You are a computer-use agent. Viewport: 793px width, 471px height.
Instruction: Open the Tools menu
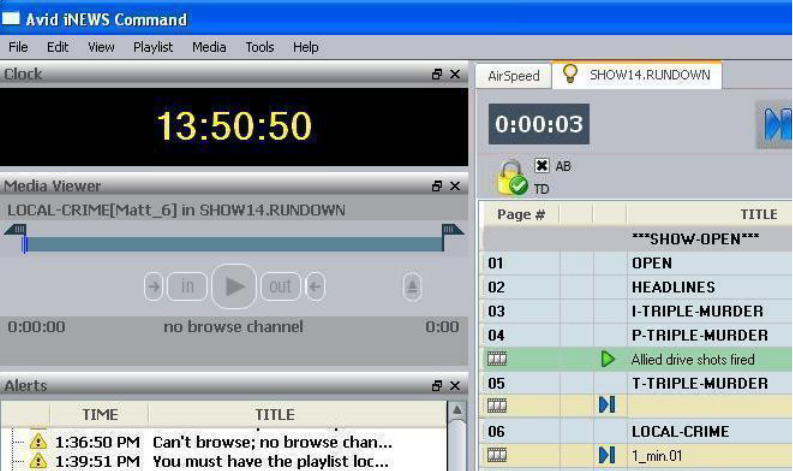click(x=259, y=47)
